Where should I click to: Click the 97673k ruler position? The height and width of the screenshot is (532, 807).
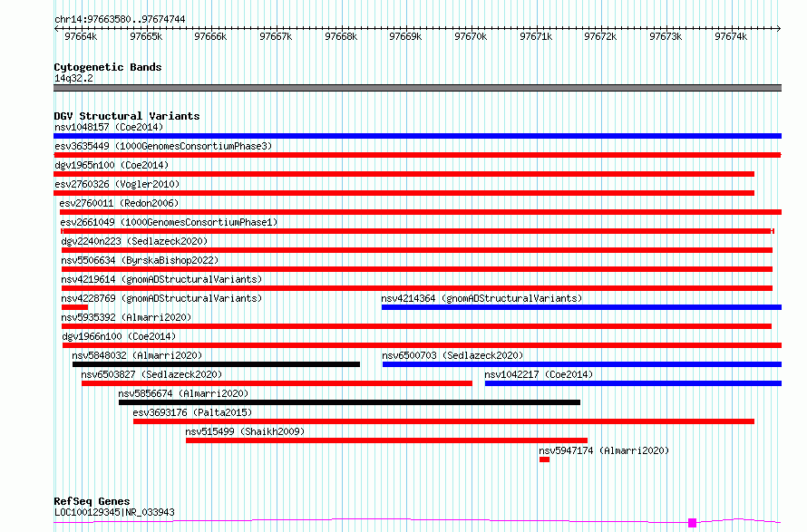click(x=666, y=36)
